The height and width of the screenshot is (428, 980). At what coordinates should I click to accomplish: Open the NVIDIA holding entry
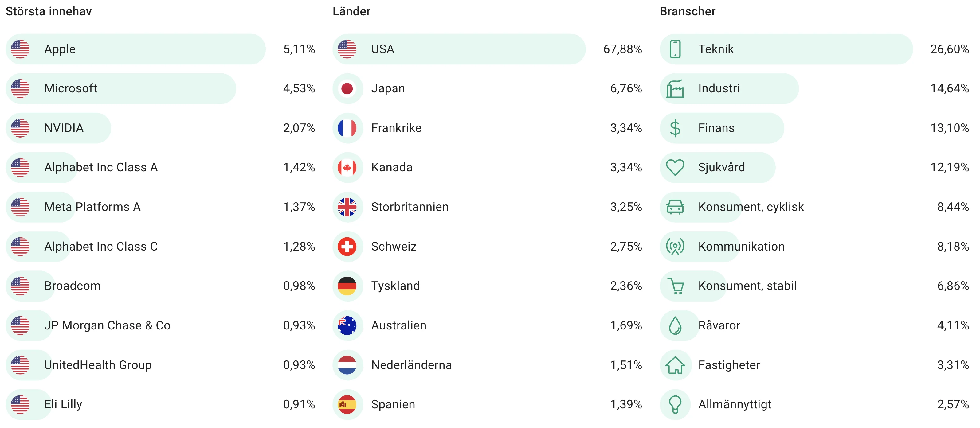tap(160, 128)
